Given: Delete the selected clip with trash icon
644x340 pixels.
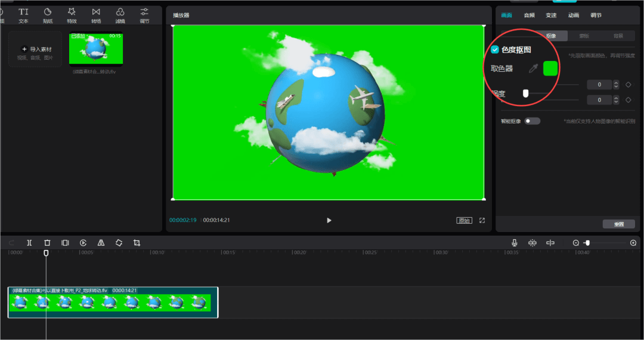Looking at the screenshot, I should click(x=47, y=243).
